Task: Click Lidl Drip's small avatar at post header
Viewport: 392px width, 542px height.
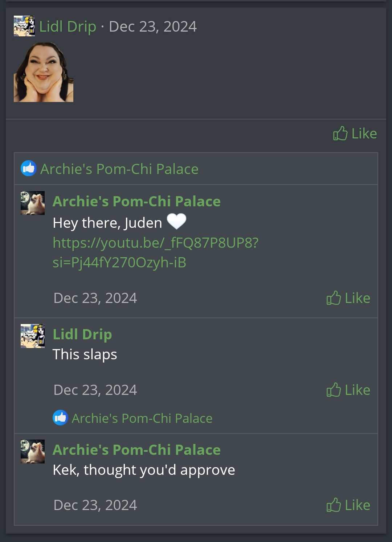Action: tap(24, 26)
